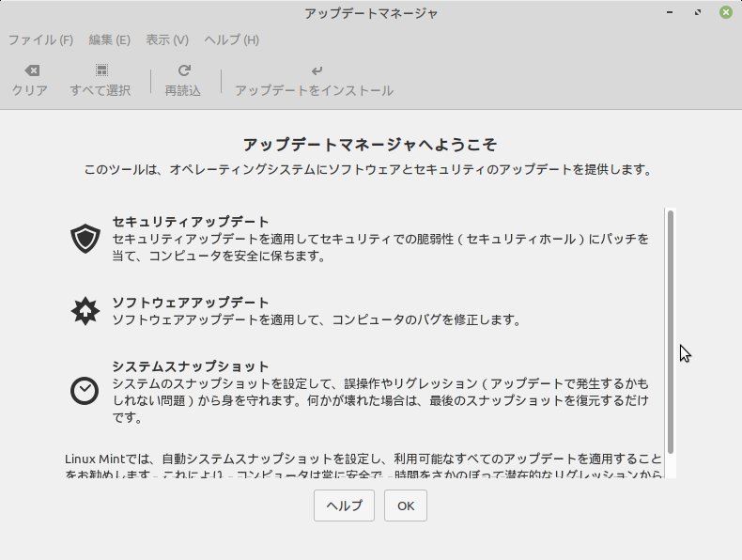The width and height of the screenshot is (742, 560).
Task: Confirm the welcome screen with OK
Action: pos(406,506)
